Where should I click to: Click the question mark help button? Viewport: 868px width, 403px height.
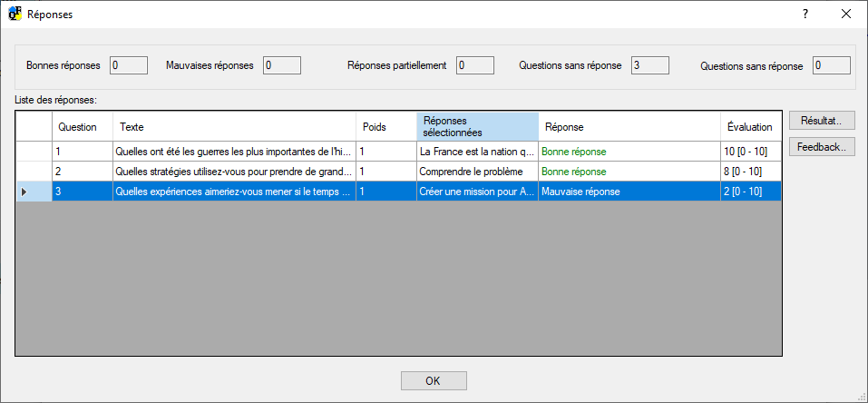805,15
